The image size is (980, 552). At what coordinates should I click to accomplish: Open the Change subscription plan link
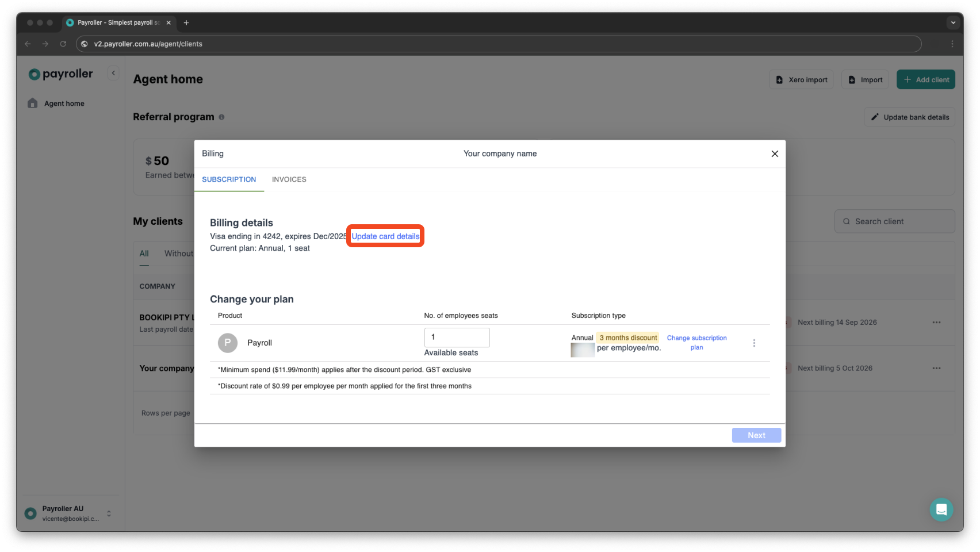pos(696,342)
